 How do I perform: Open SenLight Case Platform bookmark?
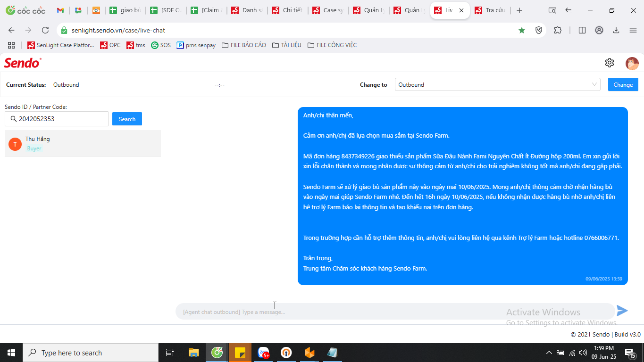coord(61,45)
